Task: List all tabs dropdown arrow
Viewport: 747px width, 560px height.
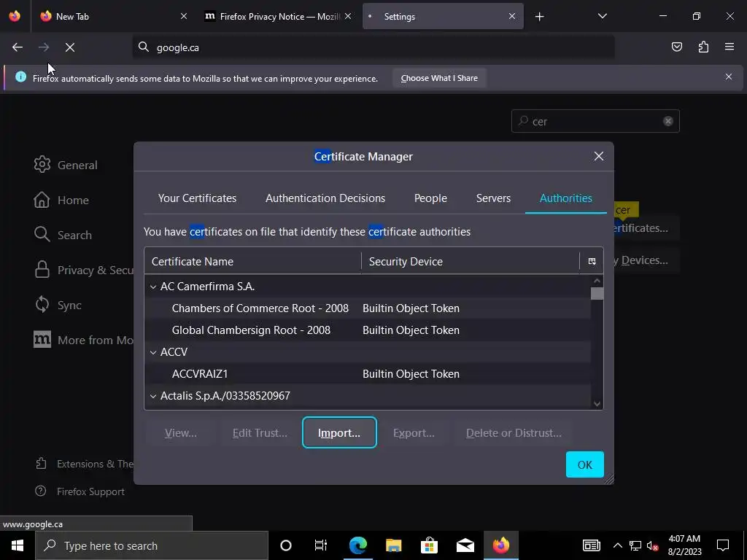Action: (602, 16)
